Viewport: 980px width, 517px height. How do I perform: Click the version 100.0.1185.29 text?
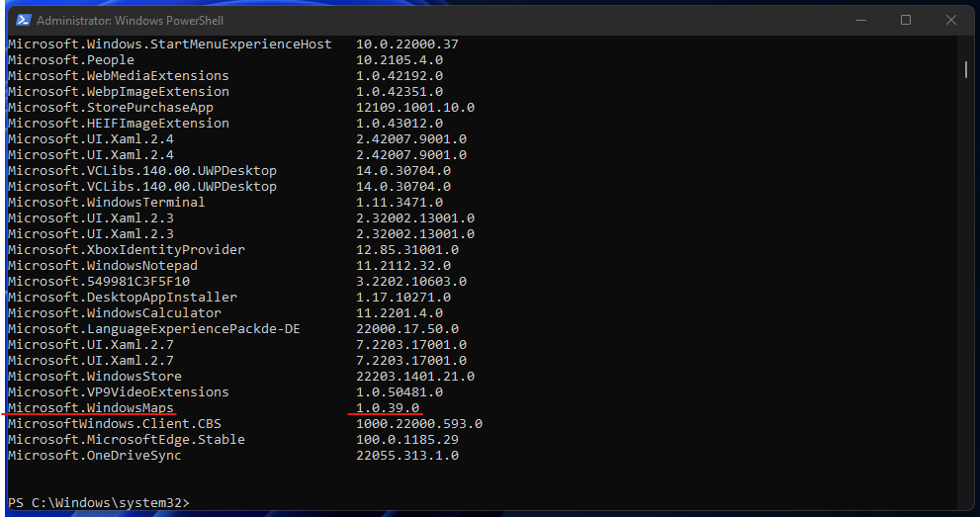[x=407, y=439]
